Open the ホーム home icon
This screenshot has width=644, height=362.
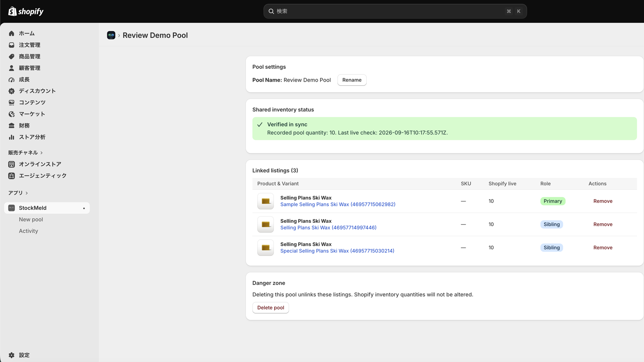[12, 33]
